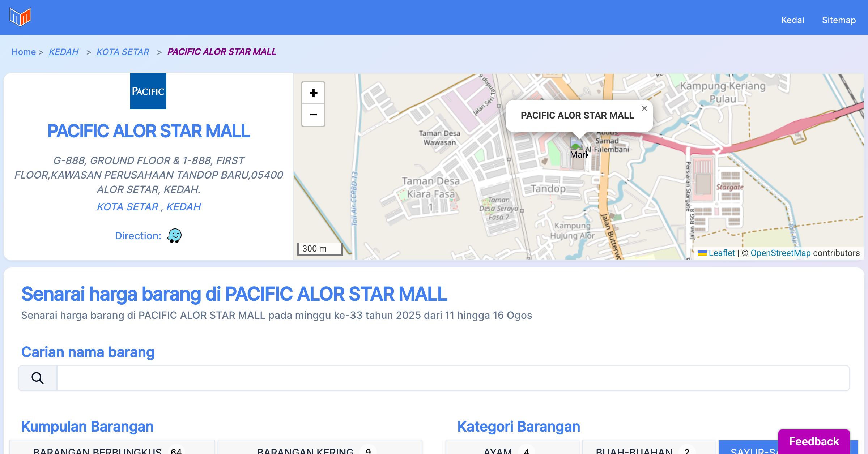Open the Kedai menu item
The image size is (868, 454).
(x=792, y=20)
